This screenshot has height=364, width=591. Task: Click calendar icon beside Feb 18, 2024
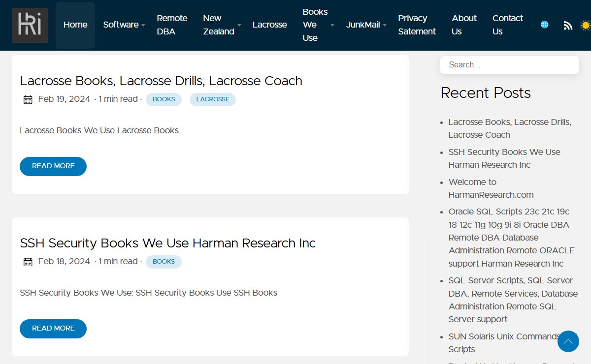click(28, 262)
